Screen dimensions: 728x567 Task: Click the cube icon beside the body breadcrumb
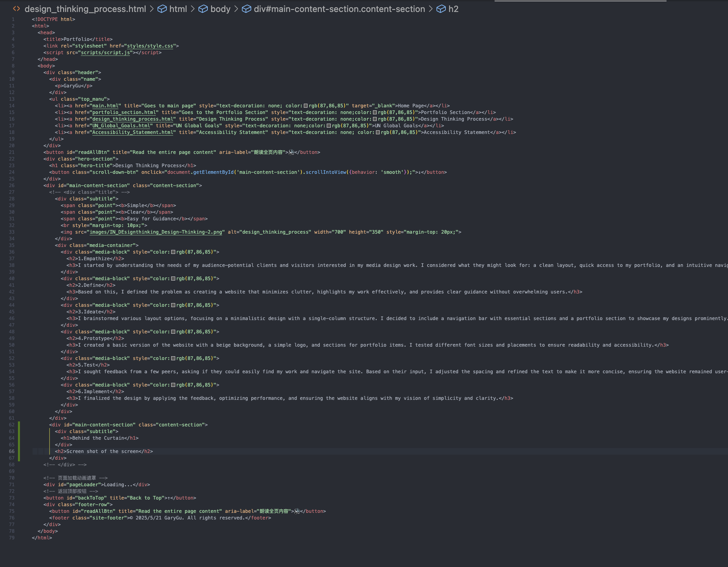tap(203, 9)
